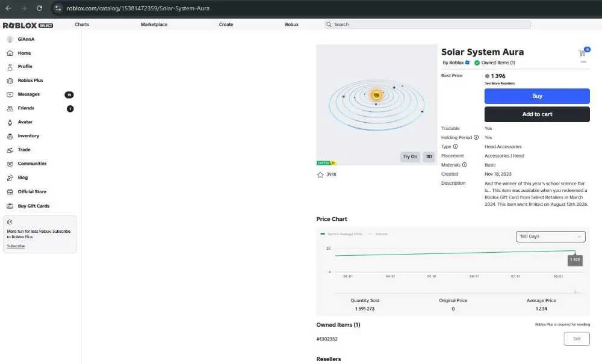The image size is (602, 364).
Task: Toggle the Recent Average Price legend
Action: 341,234
